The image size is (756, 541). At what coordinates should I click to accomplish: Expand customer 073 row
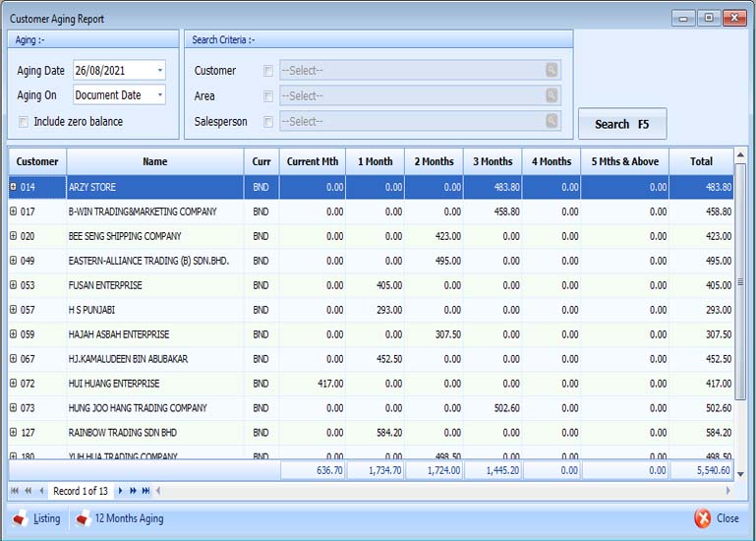[x=14, y=408]
